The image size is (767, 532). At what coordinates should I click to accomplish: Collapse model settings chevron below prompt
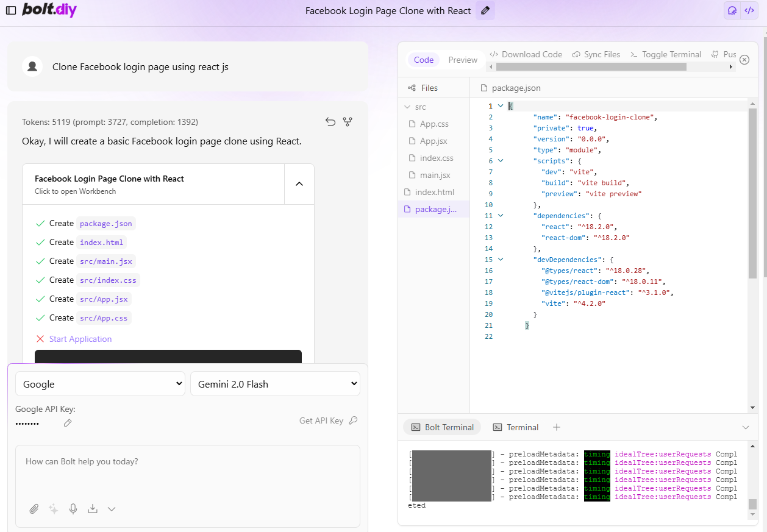[x=112, y=509]
